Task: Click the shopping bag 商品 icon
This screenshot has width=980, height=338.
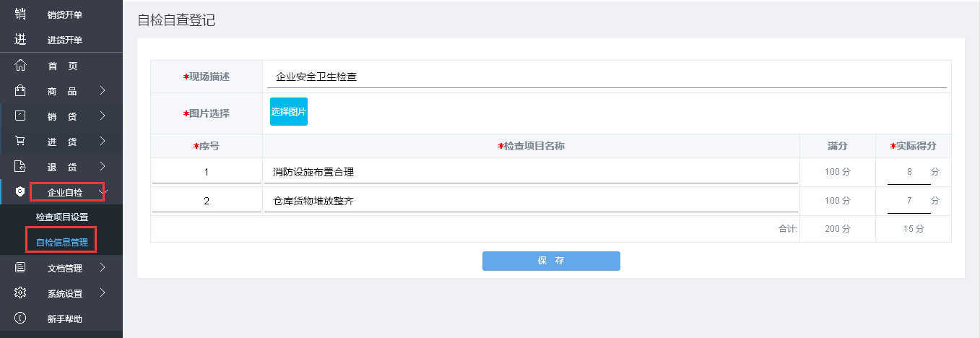Action: point(20,91)
